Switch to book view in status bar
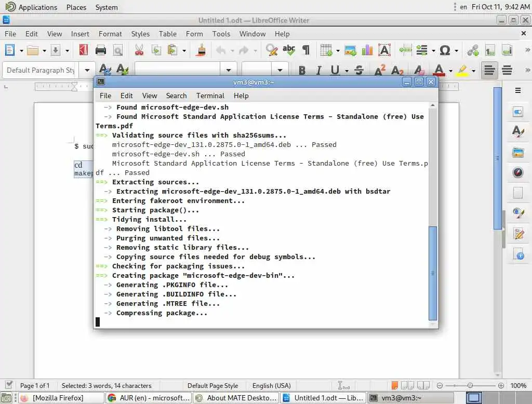Viewport: 532px width, 404px height. [x=423, y=385]
